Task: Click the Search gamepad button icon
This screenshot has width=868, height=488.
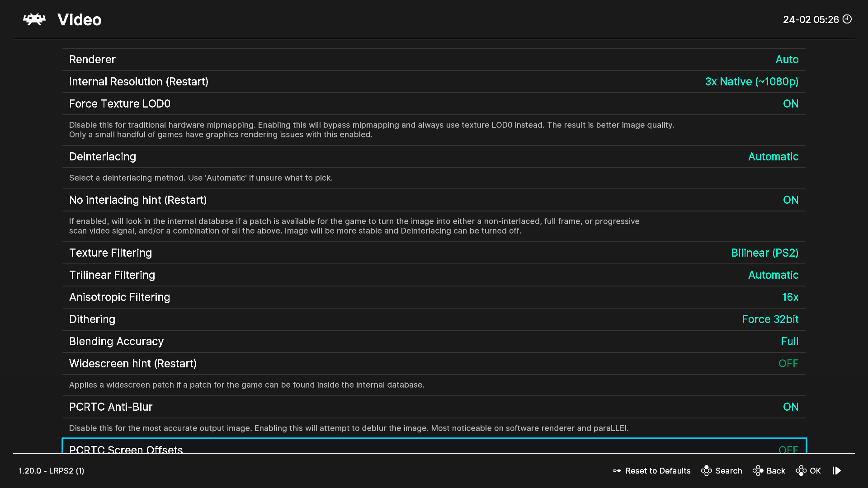Action: [x=706, y=471]
